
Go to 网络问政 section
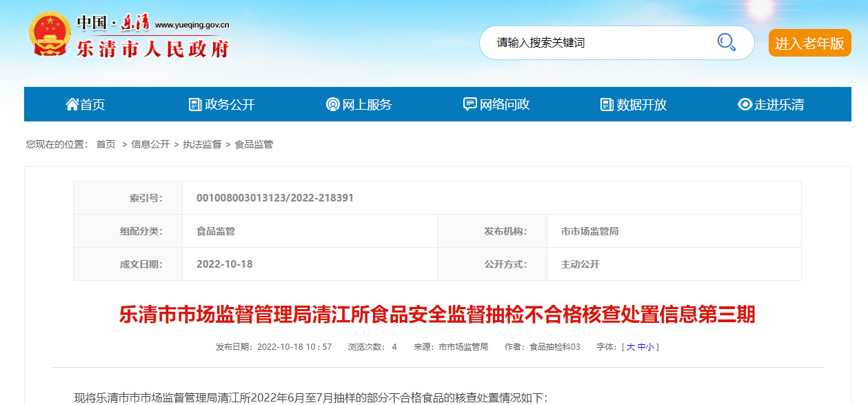pyautogui.click(x=505, y=105)
